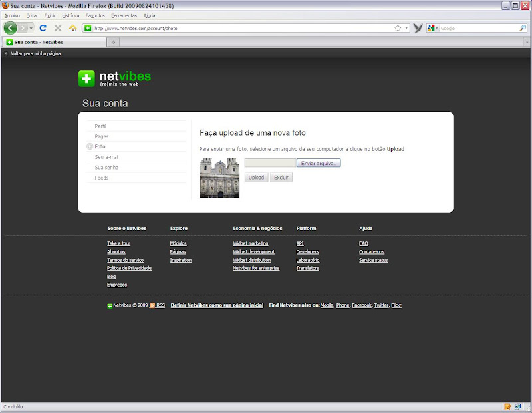Click the Upload button
Viewport: 532px width, 413px height.
[256, 177]
